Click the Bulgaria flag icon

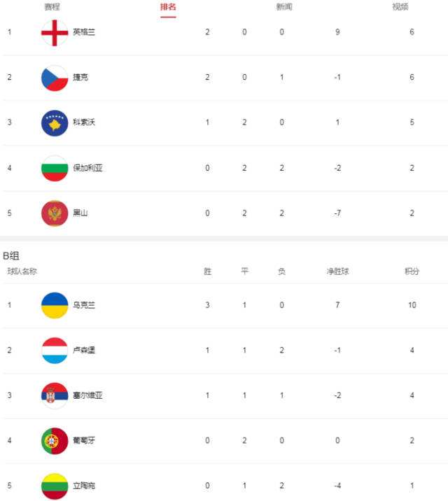pos(55,169)
